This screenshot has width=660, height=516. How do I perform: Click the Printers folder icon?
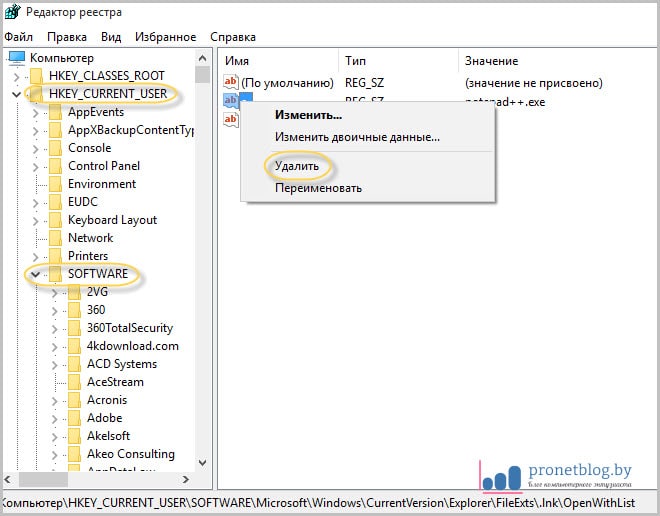55,256
